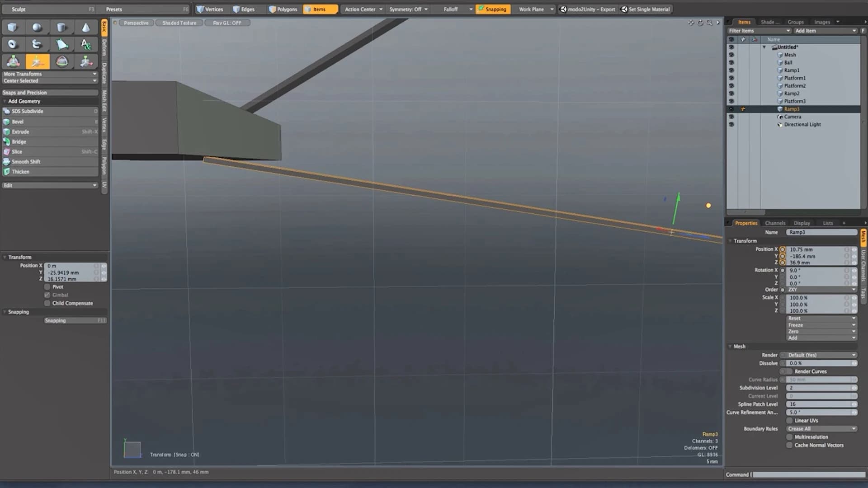
Task: Click inside the Command input field
Action: point(809,474)
